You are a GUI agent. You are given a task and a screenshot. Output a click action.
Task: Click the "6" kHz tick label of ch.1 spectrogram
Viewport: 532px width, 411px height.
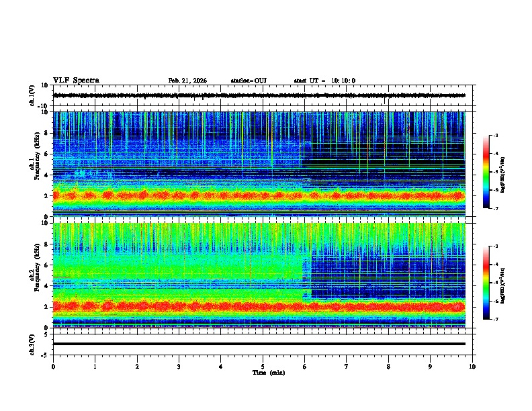47,154
